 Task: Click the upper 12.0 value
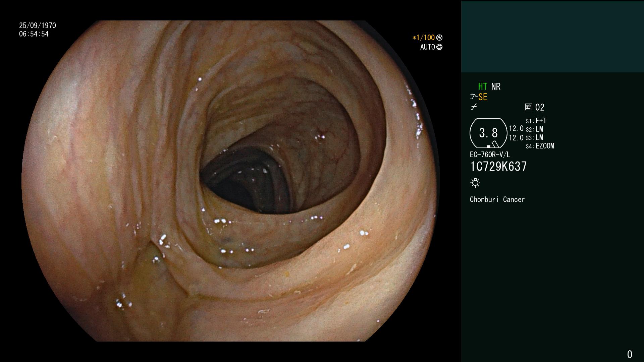516,128
